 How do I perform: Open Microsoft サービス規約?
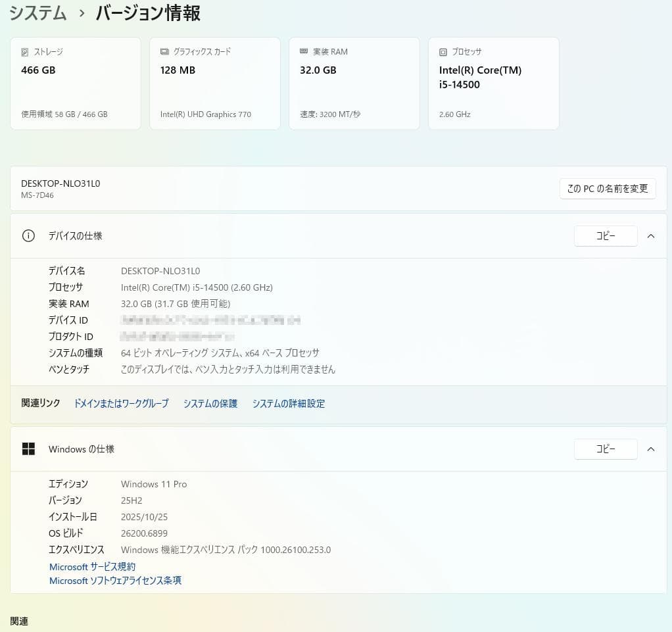point(92,566)
